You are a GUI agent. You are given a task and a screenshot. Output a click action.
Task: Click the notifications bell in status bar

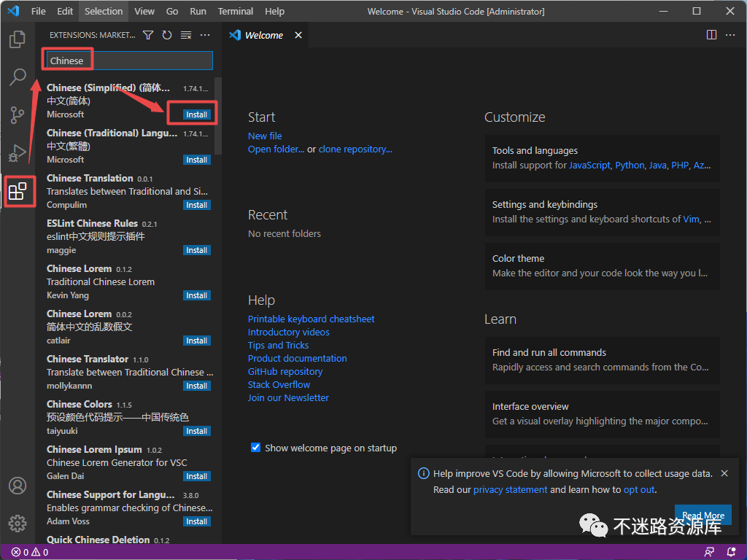731,553
